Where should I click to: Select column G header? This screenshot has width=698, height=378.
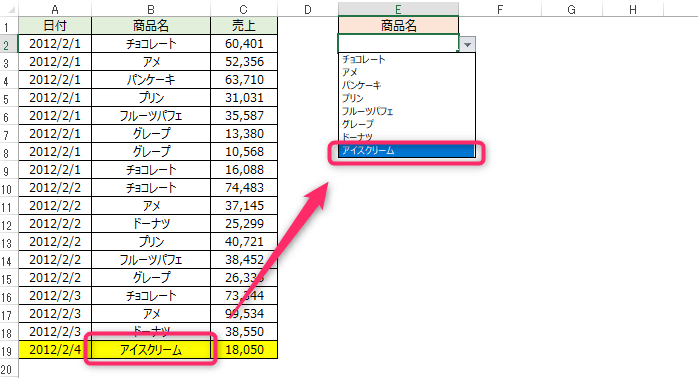pyautogui.click(x=572, y=9)
